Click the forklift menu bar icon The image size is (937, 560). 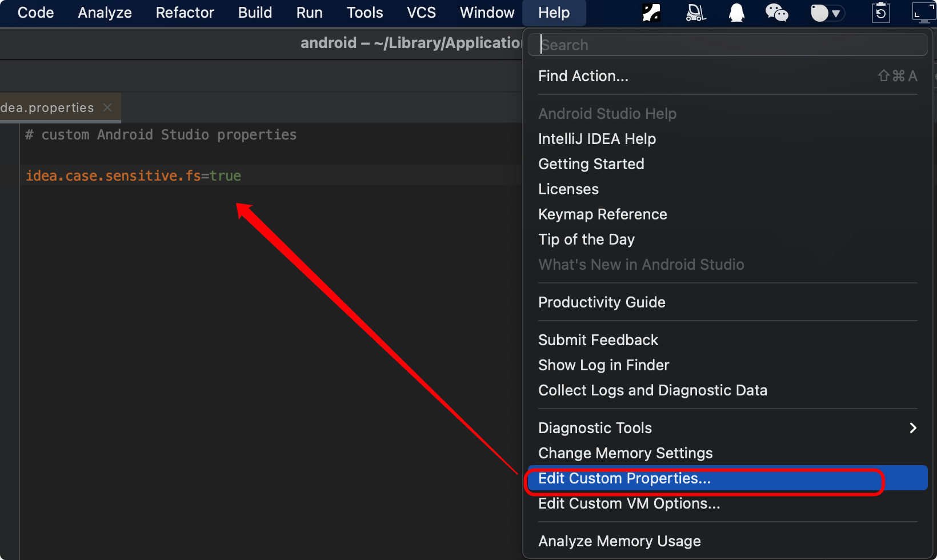click(695, 13)
